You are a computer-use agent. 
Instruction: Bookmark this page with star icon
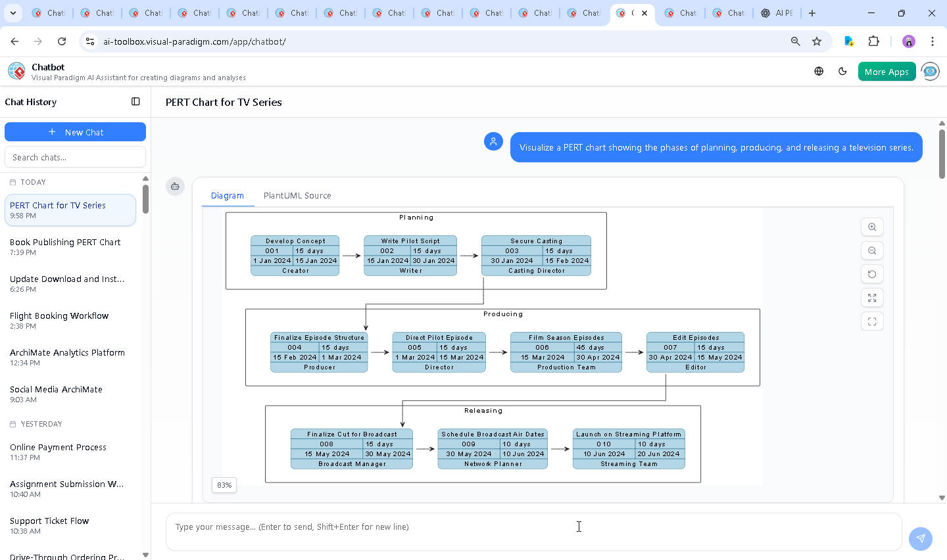pyautogui.click(x=817, y=41)
